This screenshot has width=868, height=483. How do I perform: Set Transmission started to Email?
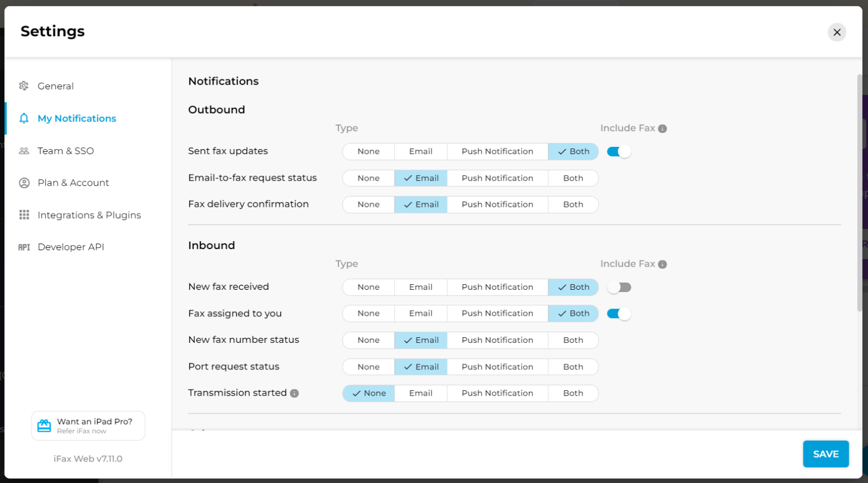[420, 393]
